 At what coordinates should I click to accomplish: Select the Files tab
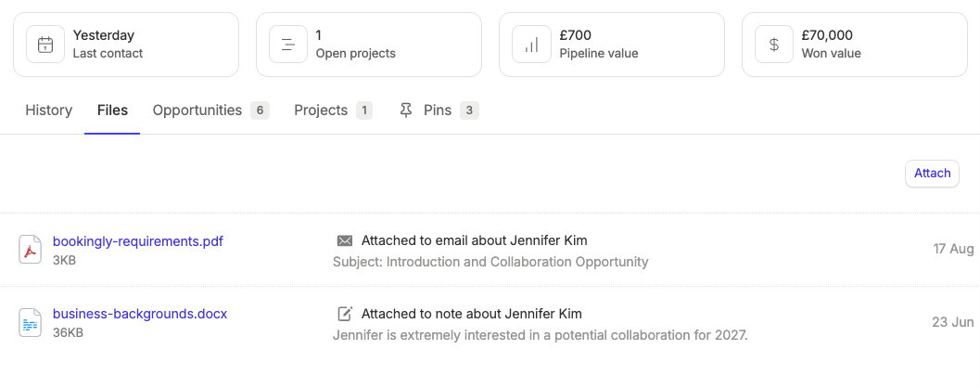tap(112, 110)
